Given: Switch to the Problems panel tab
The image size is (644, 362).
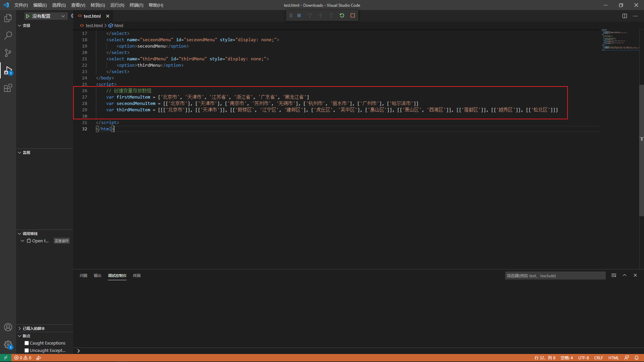Looking at the screenshot, I should click(x=83, y=276).
